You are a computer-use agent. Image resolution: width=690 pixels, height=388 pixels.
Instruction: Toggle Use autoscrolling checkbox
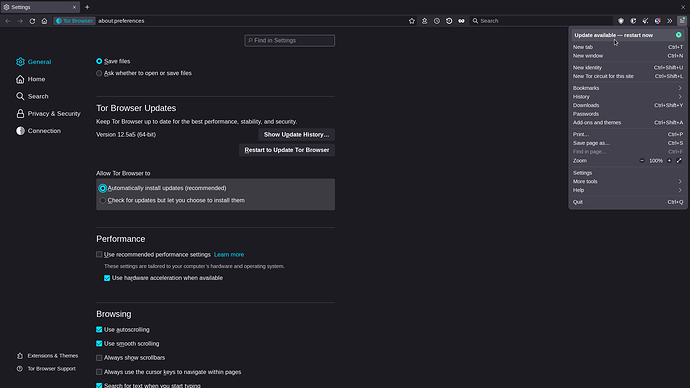click(99, 329)
